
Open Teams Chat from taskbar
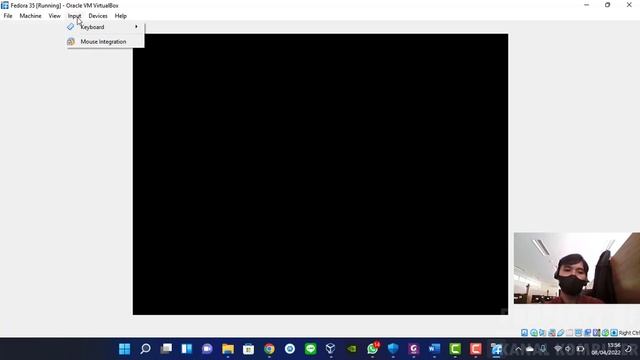pyautogui.click(x=207, y=349)
